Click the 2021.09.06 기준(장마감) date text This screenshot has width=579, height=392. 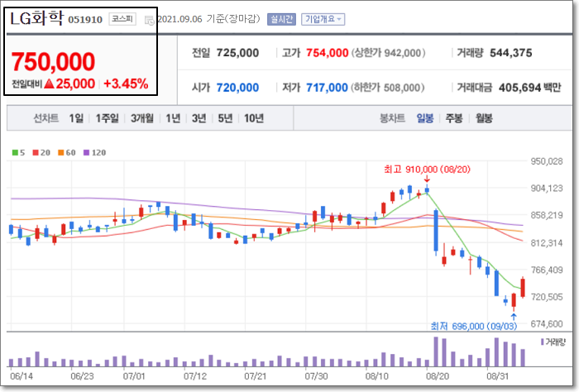(x=208, y=19)
